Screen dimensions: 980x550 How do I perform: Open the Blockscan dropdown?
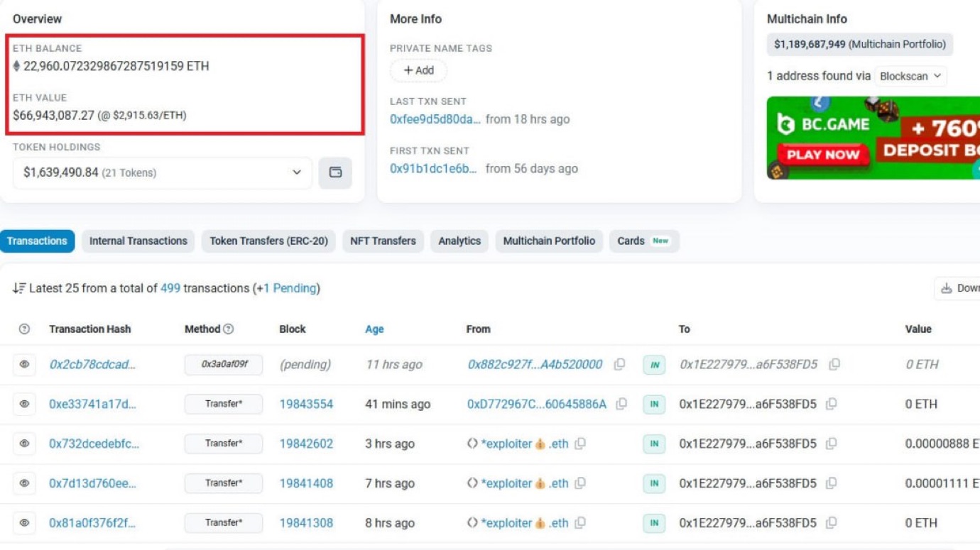910,76
